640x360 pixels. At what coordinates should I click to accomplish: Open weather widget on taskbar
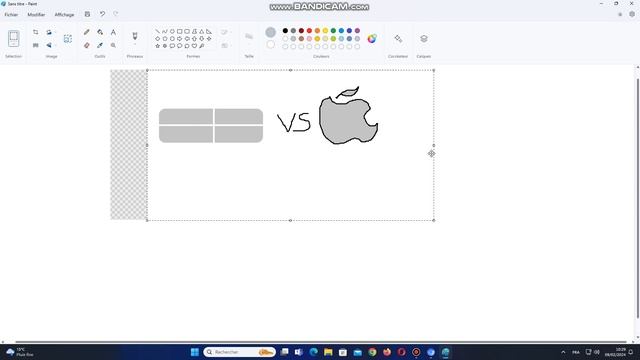pos(20,352)
